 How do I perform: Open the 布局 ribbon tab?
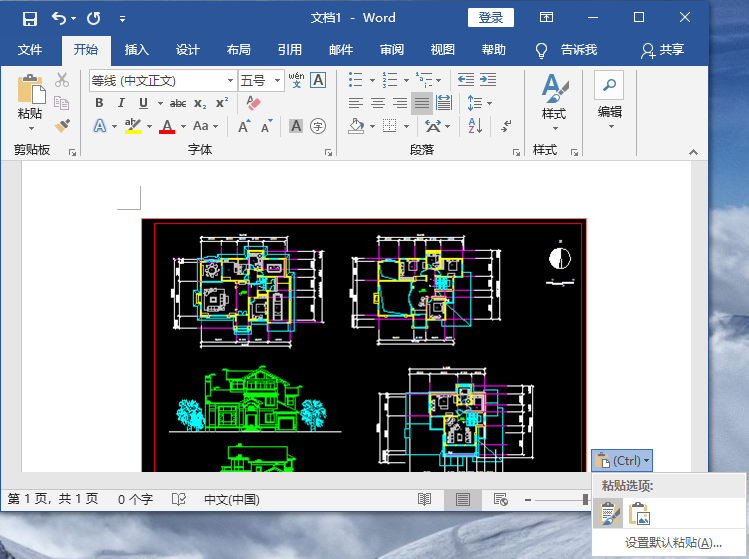point(239,49)
